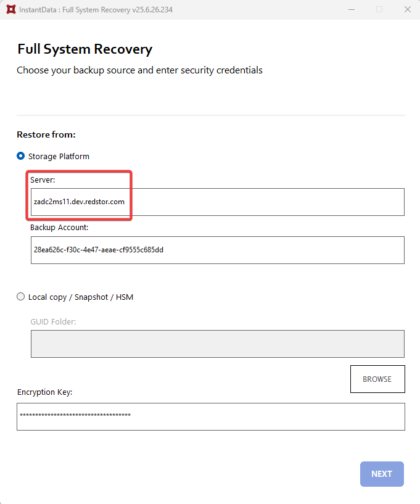The image size is (420, 504).
Task: Minimize the Full System Recovery window
Action: pos(352,10)
